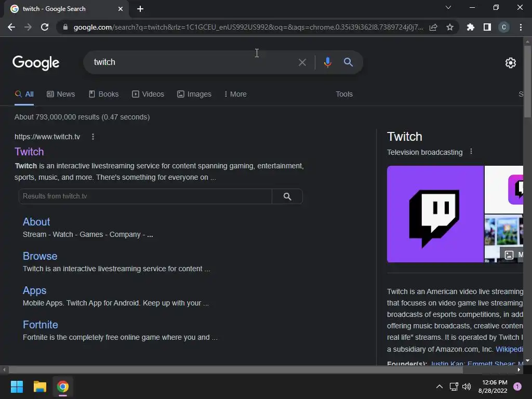
Task: Click the scroll-down arrow of vertical scrollbar
Action: tap(527, 361)
